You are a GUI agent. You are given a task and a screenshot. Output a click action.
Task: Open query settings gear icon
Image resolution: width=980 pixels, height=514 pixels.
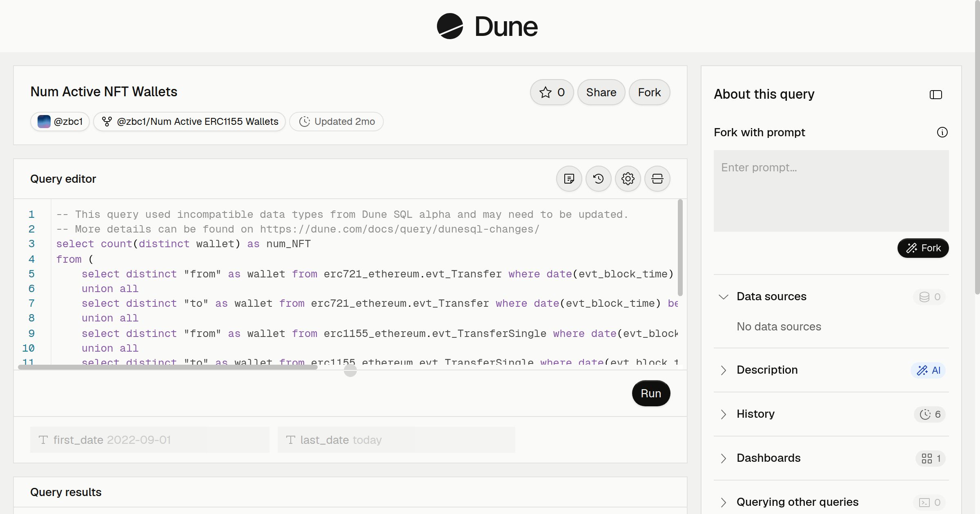628,179
